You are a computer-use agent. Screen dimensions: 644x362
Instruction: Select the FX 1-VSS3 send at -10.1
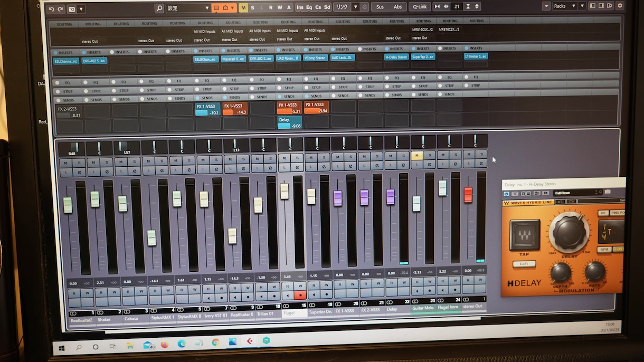click(207, 109)
